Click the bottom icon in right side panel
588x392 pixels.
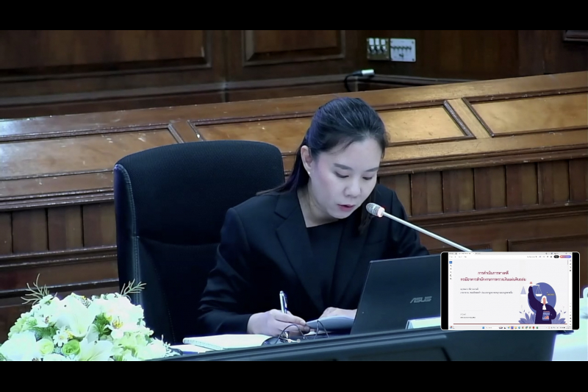pyautogui.click(x=570, y=271)
